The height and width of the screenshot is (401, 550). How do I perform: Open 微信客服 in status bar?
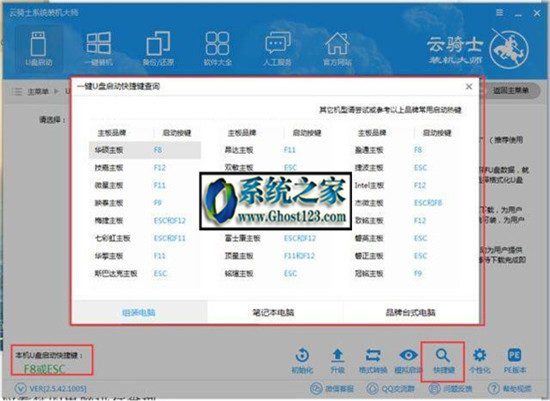pos(331,389)
